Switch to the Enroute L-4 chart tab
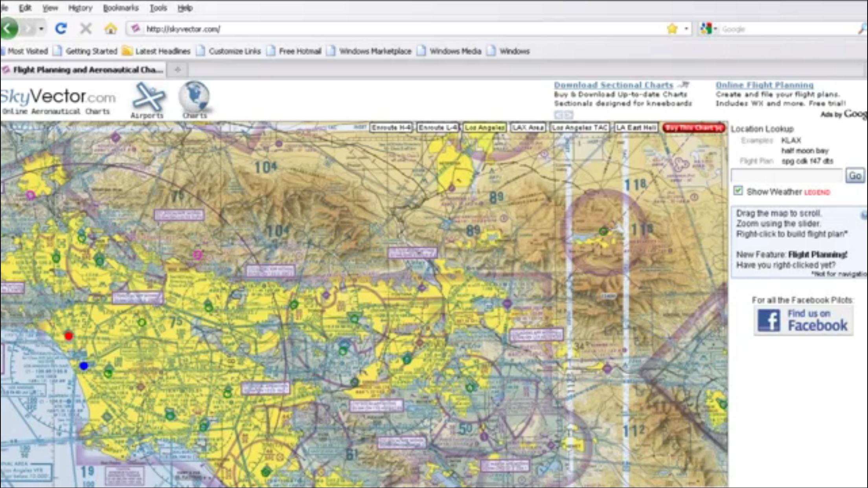The height and width of the screenshot is (488, 868). [x=437, y=128]
